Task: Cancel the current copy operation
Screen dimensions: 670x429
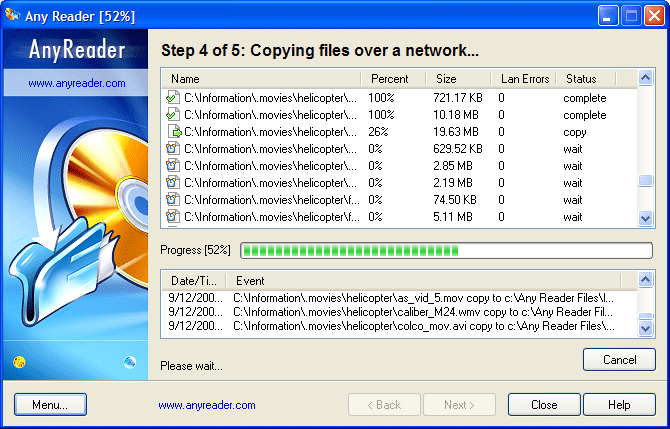Action: point(619,359)
